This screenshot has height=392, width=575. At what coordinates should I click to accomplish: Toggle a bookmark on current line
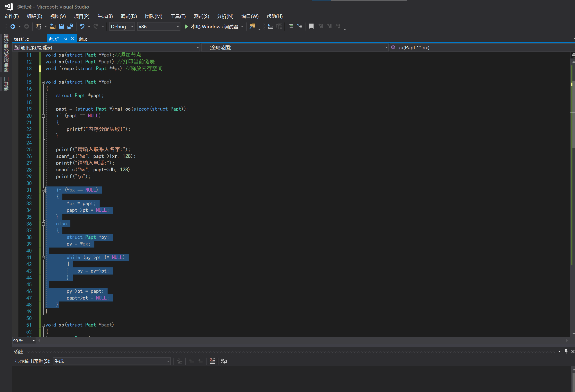(x=311, y=26)
